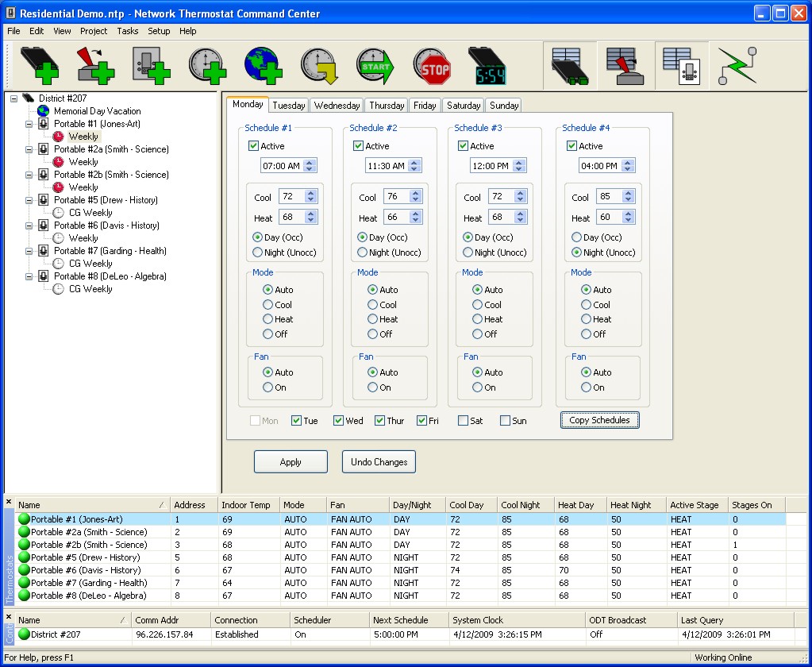Click the clock with green plus icon
The width and height of the screenshot is (812, 667).
[x=207, y=67]
